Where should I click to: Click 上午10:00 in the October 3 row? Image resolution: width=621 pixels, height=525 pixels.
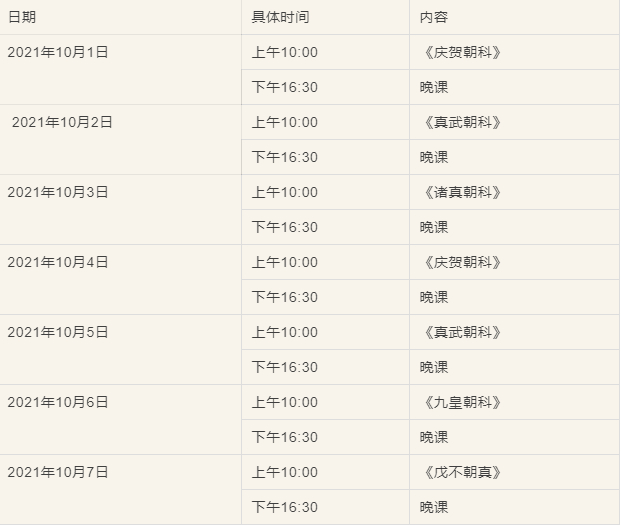point(284,192)
